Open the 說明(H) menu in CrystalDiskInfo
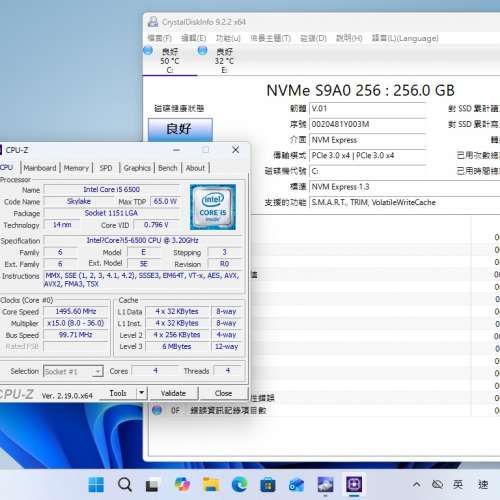The image size is (500, 500). (x=349, y=38)
